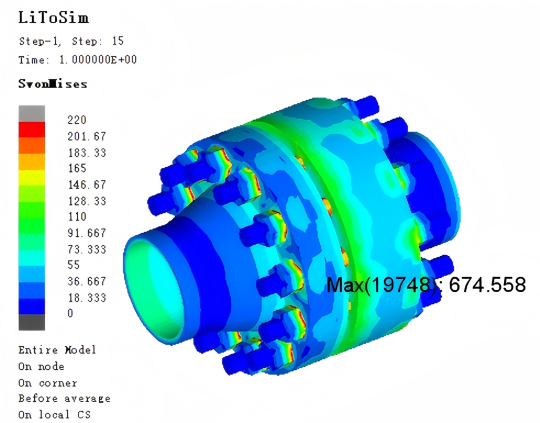
Task: Click the gray over-range legend swatch
Action: pos(32,114)
